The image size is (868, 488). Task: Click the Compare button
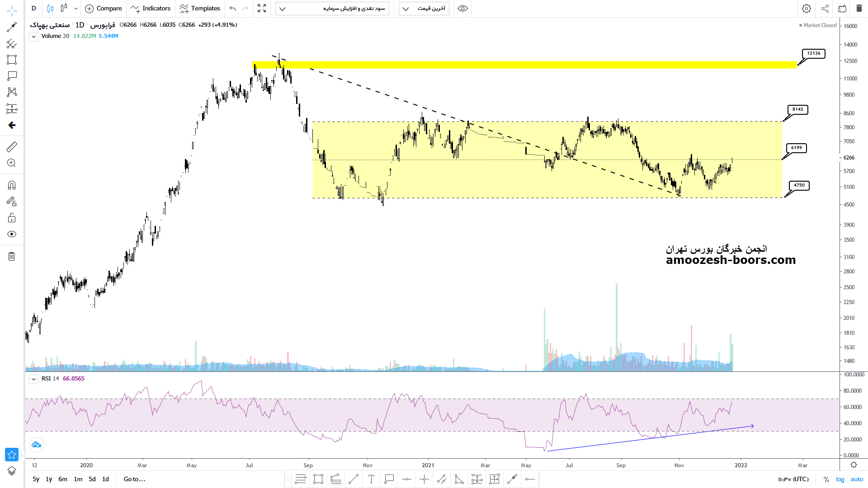(104, 9)
